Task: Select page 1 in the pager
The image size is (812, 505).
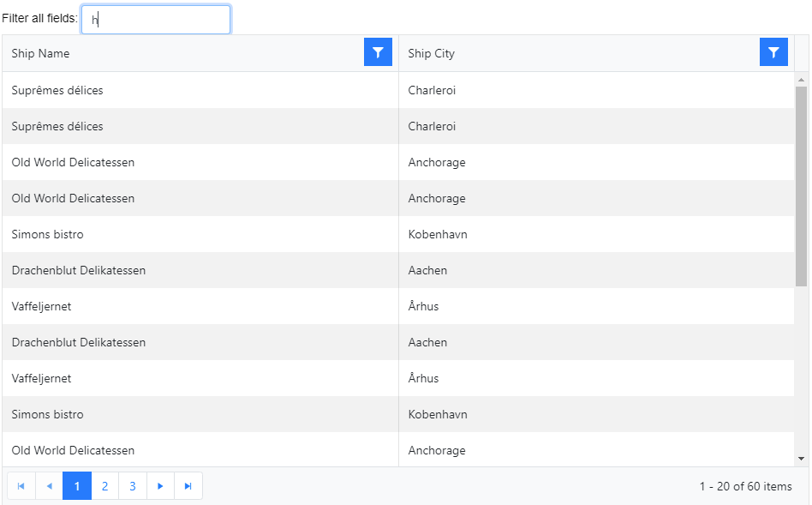Action: tap(77, 486)
